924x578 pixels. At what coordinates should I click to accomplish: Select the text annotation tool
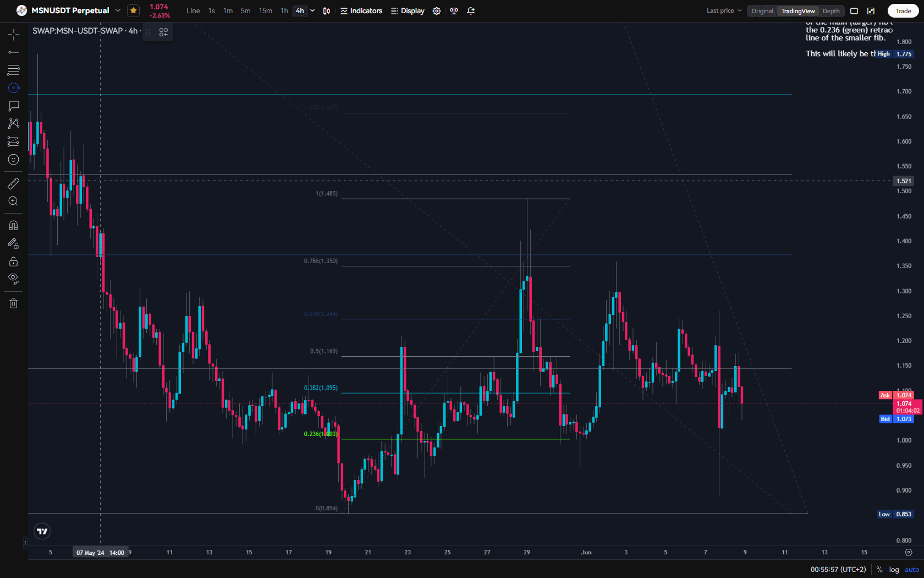tap(14, 106)
